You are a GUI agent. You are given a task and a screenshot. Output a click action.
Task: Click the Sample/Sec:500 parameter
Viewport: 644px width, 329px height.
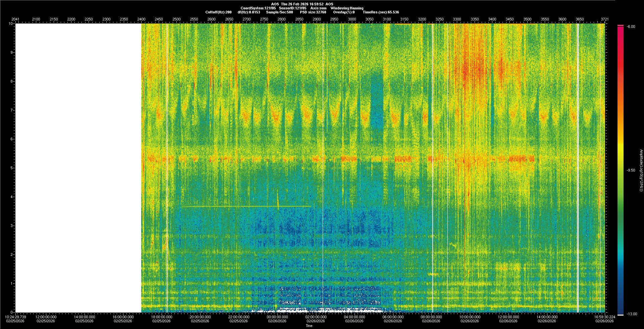click(279, 12)
